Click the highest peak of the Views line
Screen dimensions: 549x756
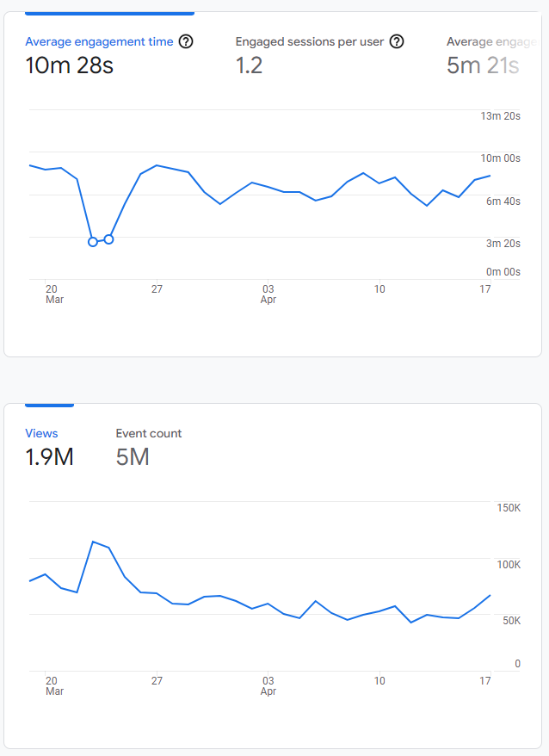pyautogui.click(x=93, y=542)
